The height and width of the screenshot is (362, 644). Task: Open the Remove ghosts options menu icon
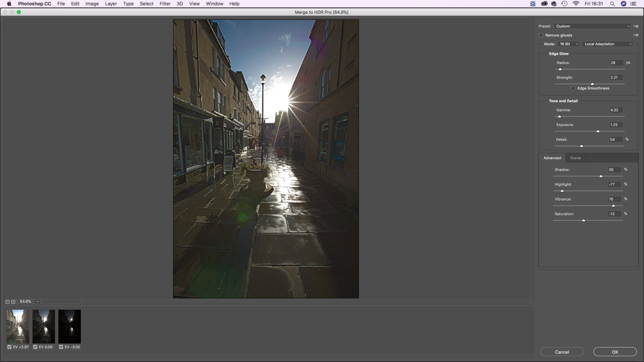636,35
